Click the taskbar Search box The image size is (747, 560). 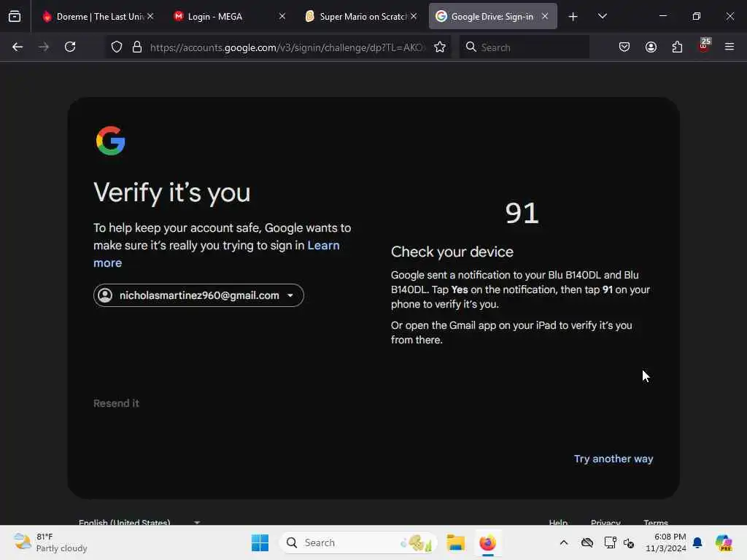click(358, 542)
